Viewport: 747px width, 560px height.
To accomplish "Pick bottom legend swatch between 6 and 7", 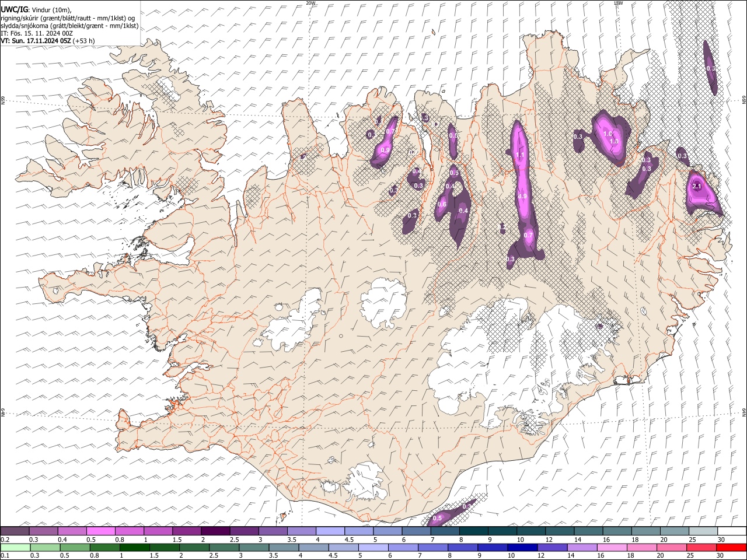I will click(402, 547).
